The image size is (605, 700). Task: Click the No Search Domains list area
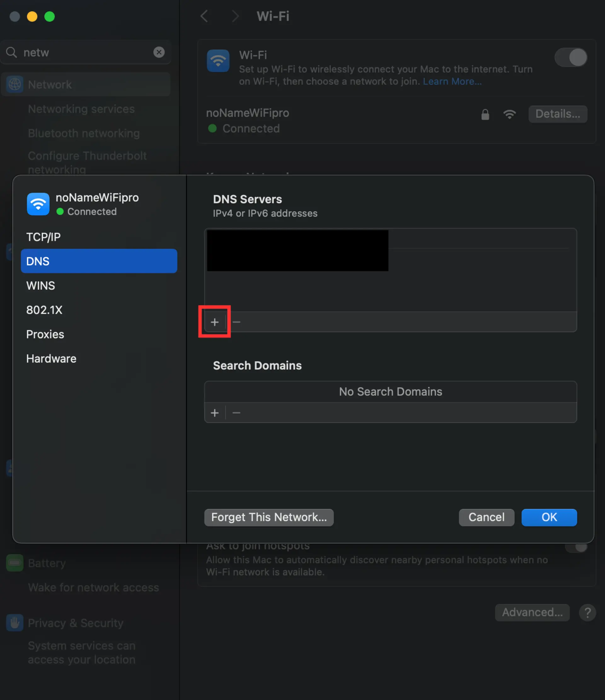(x=390, y=391)
